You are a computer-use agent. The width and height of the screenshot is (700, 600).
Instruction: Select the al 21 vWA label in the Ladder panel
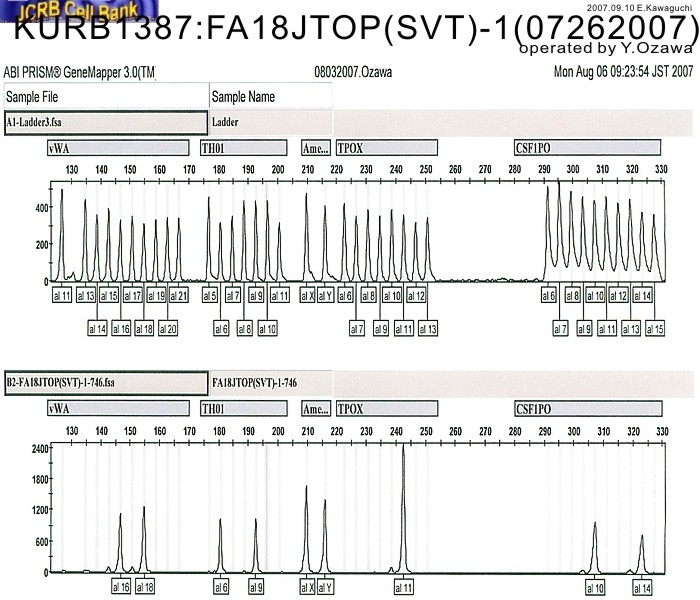[178, 296]
